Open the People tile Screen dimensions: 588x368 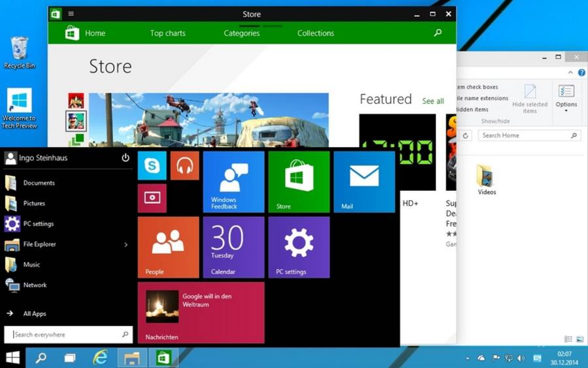click(169, 247)
